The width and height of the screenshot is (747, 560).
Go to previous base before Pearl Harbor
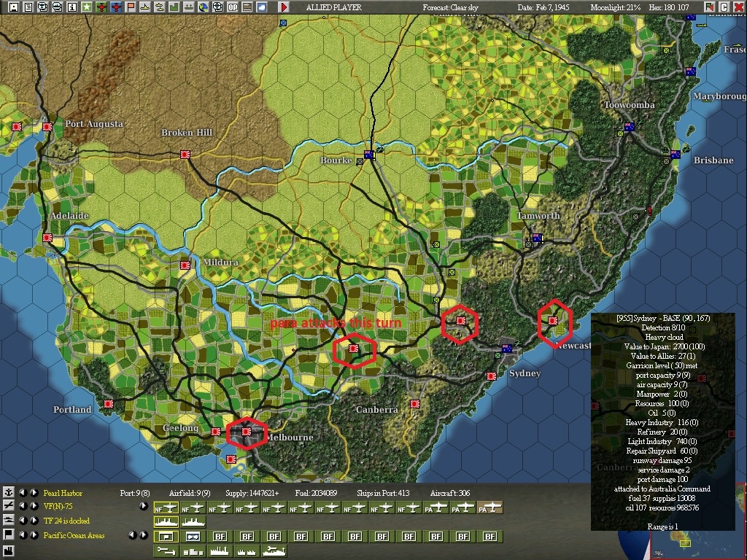pyautogui.click(x=23, y=492)
